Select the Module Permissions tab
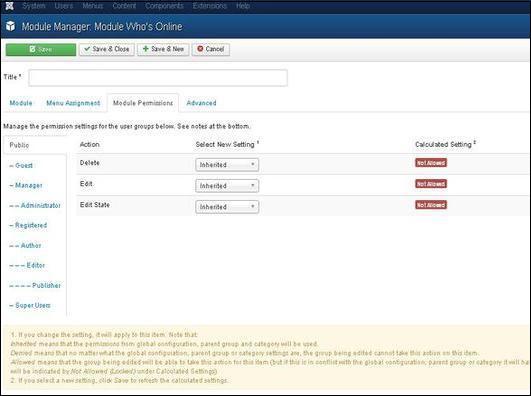The height and width of the screenshot is (396, 531). [x=143, y=103]
